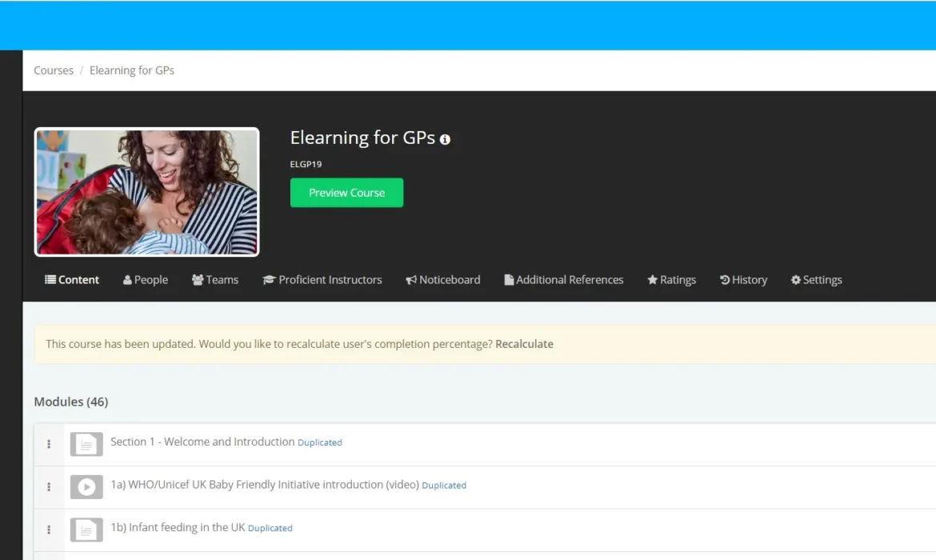Viewport: 936px width, 560px height.
Task: Click the Preview Course button
Action: (x=347, y=193)
